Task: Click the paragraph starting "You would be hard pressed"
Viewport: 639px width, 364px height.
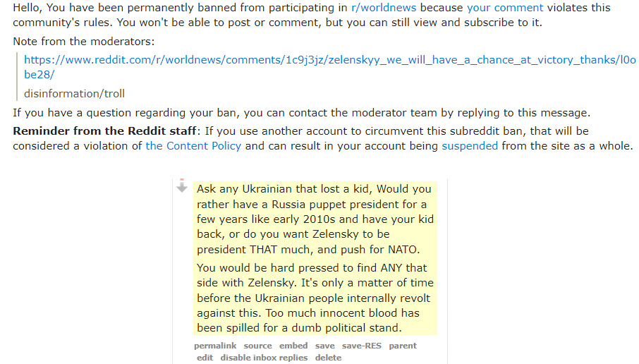Action: click(315, 298)
